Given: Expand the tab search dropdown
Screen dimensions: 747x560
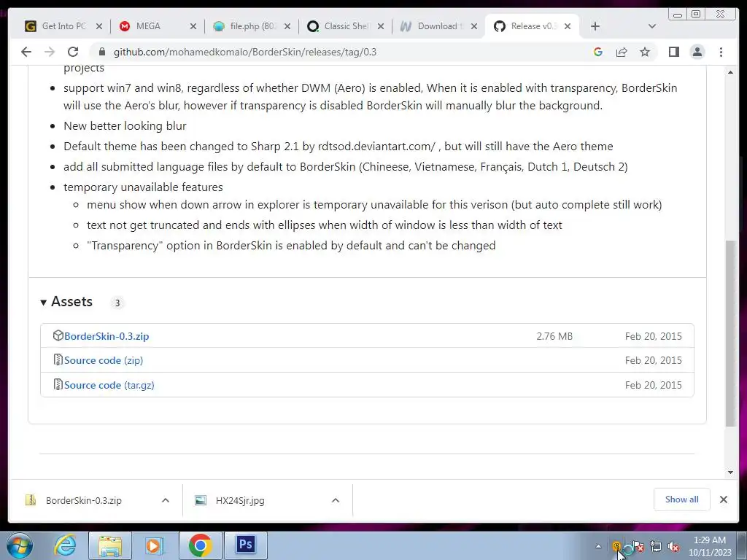Looking at the screenshot, I should pos(651,26).
